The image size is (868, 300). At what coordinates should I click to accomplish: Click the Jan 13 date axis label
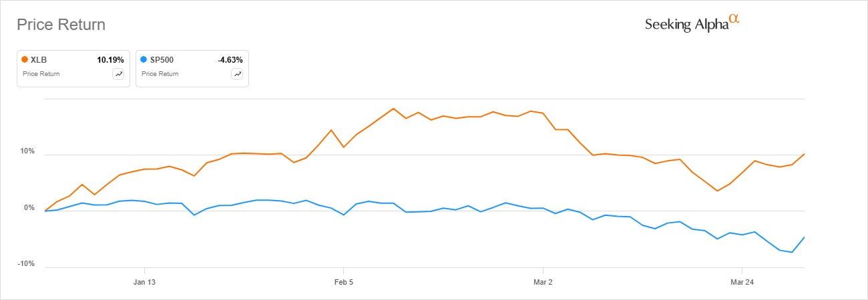pos(144,282)
